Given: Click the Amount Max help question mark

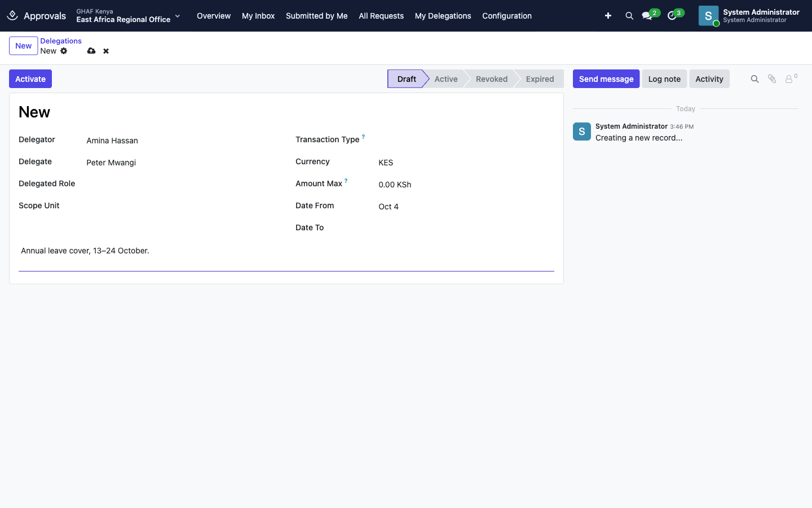Looking at the screenshot, I should (x=346, y=181).
